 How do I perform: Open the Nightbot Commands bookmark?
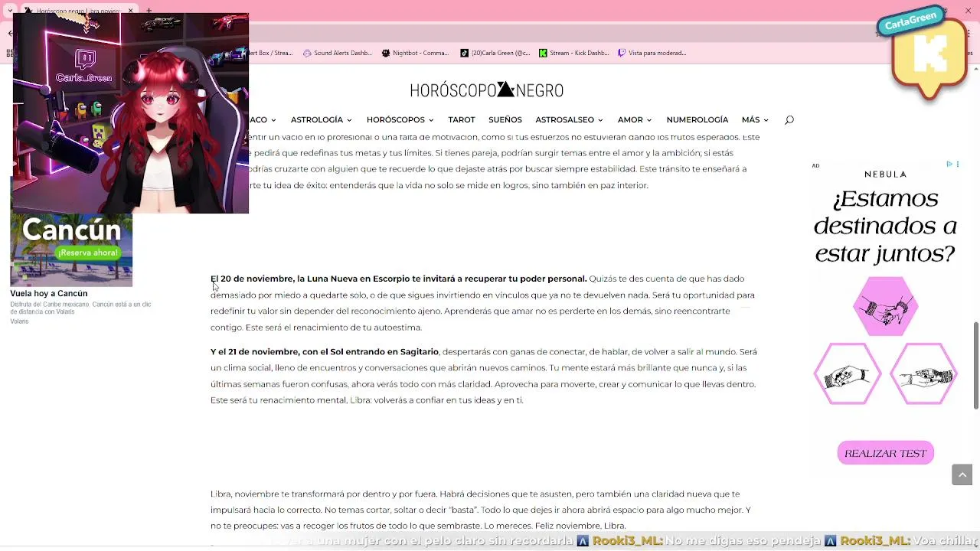(415, 53)
